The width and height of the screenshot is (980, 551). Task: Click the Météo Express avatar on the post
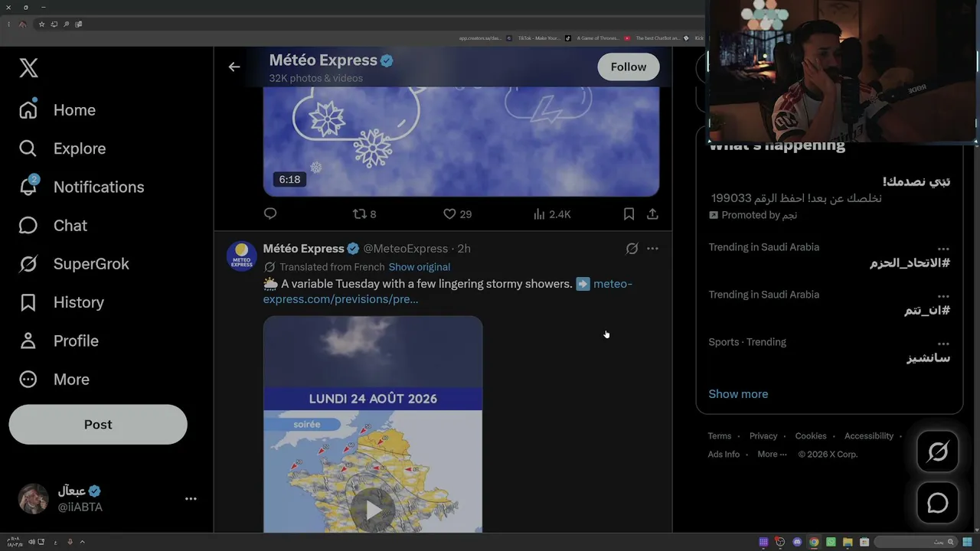coord(242,256)
